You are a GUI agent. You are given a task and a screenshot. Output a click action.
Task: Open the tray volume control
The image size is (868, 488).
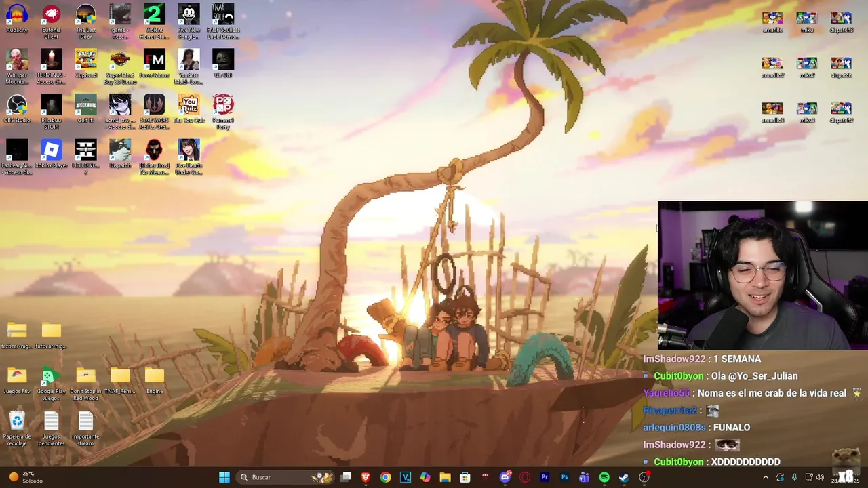(820, 477)
